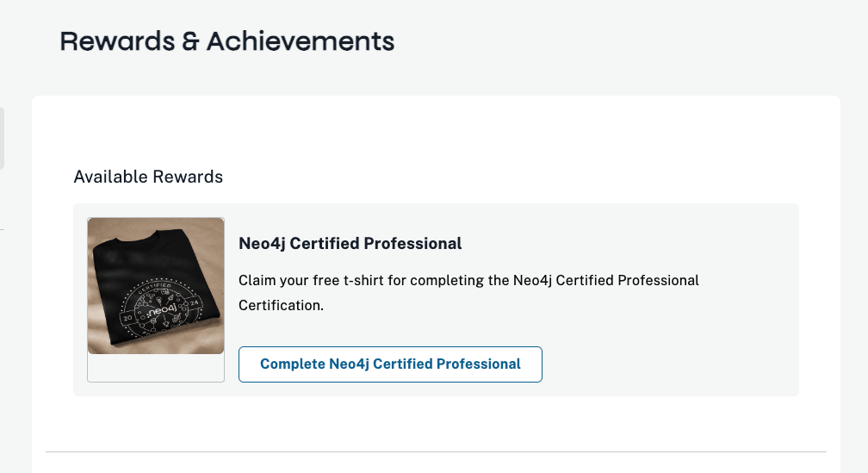Open the black t-shirt reward thumbnail
Image resolution: width=868 pixels, height=473 pixels.
[156, 286]
